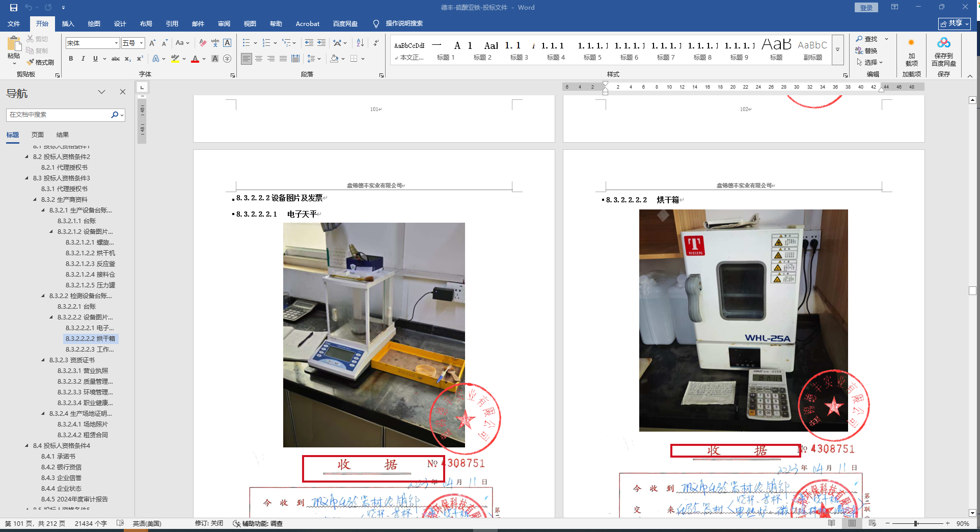Apply the yellow text highlight color
980x532 pixels.
coord(175,59)
